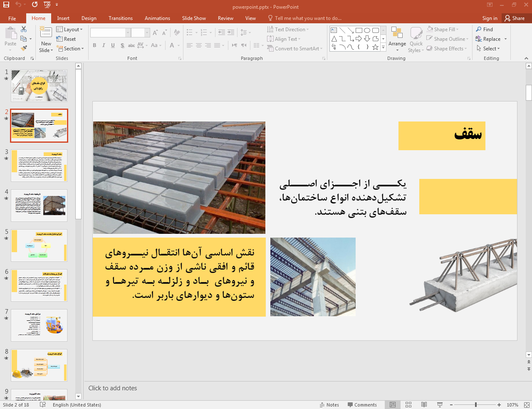Click the Sign in link

pos(490,18)
